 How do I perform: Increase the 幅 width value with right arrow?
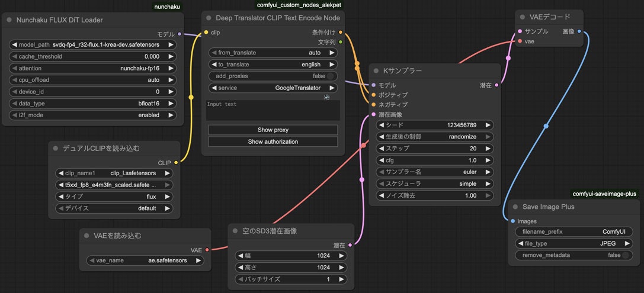pyautogui.click(x=341, y=256)
